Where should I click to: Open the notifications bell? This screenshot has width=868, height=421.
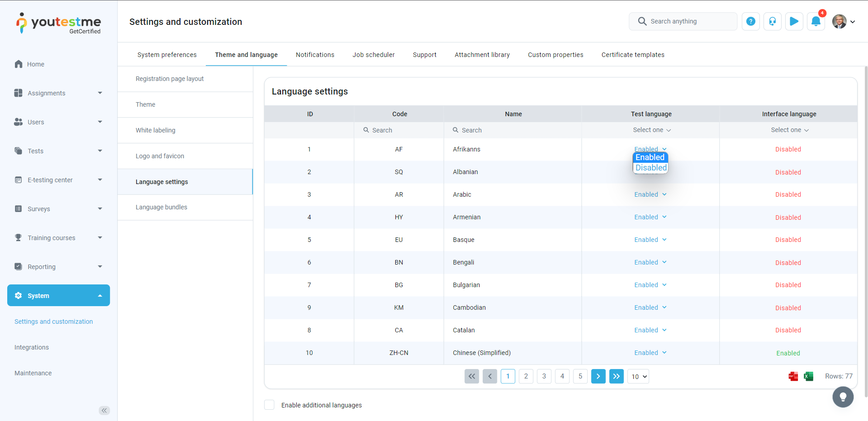click(816, 21)
